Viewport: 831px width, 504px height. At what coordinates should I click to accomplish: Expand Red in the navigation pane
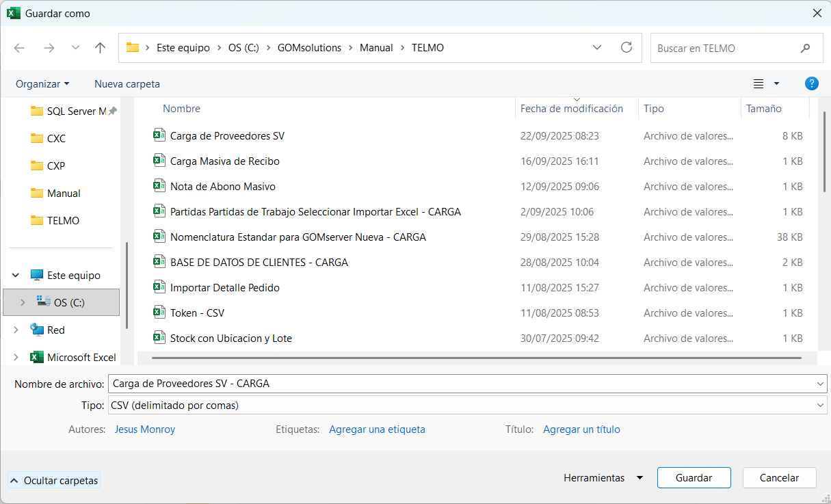tap(15, 330)
